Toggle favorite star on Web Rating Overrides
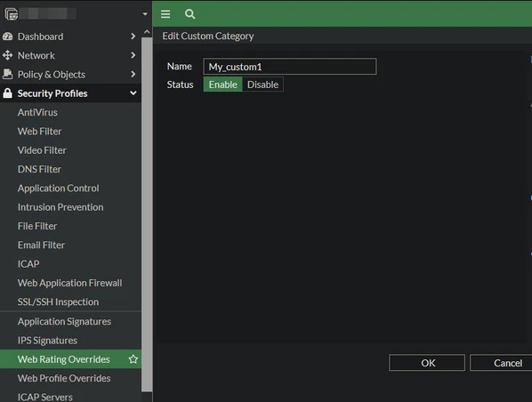Viewport: 532px width, 402px height. click(x=133, y=359)
